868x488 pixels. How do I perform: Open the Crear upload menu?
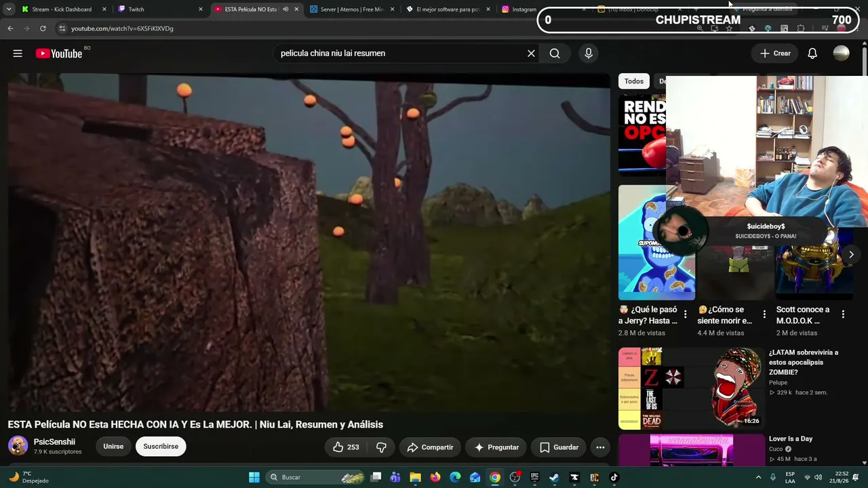coord(775,54)
